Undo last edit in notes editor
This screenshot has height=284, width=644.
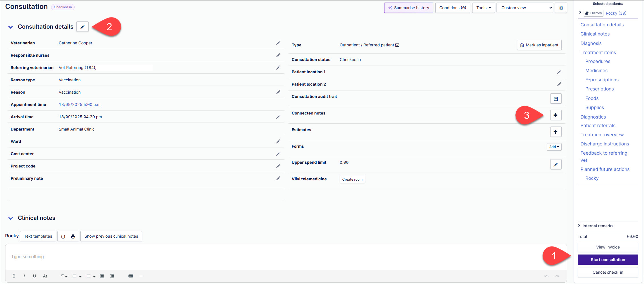tap(546, 276)
